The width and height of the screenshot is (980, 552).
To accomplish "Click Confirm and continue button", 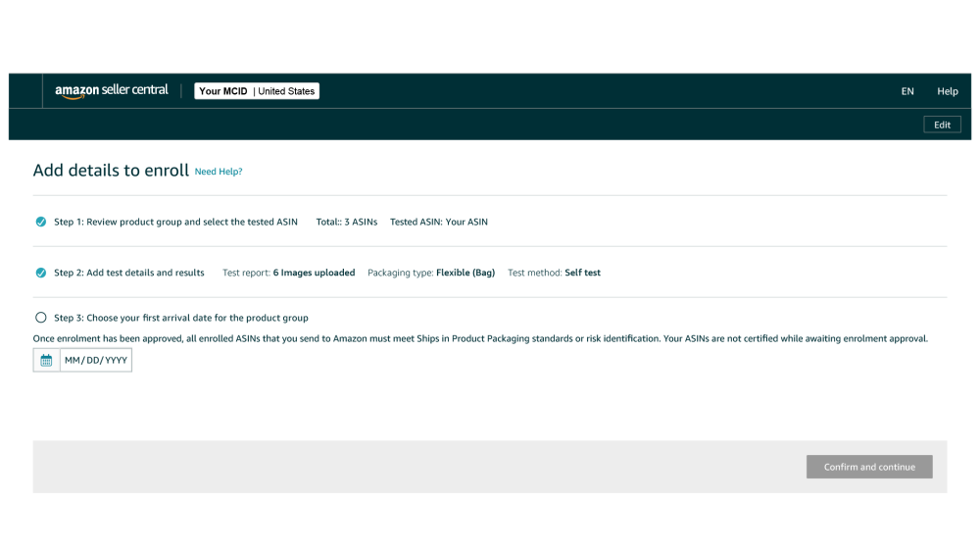I will [x=869, y=467].
